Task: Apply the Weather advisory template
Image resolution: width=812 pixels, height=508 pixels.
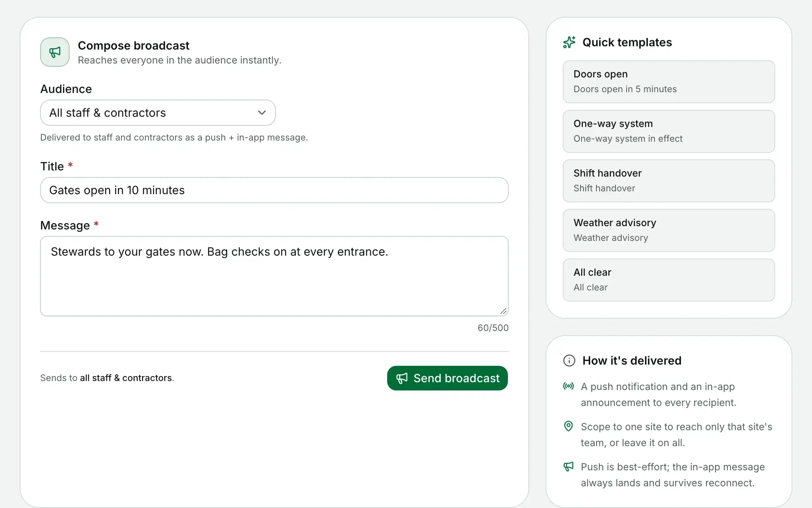Action: [669, 230]
